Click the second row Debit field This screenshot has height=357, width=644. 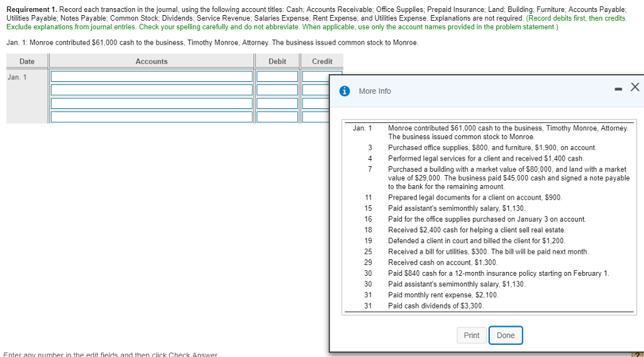click(277, 89)
